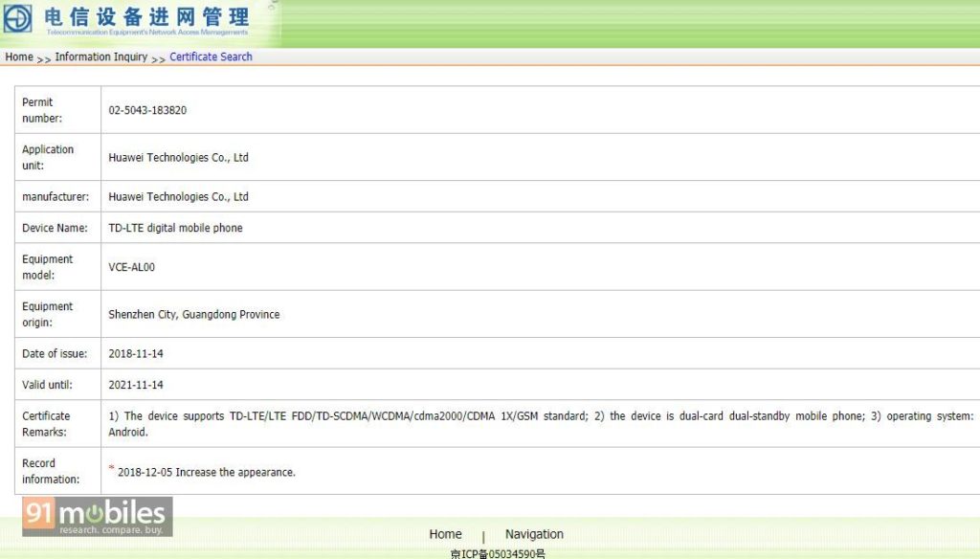Click Shenzhen City, Guangdong Province origin text
Screen dimensions: 980x559
coord(193,315)
